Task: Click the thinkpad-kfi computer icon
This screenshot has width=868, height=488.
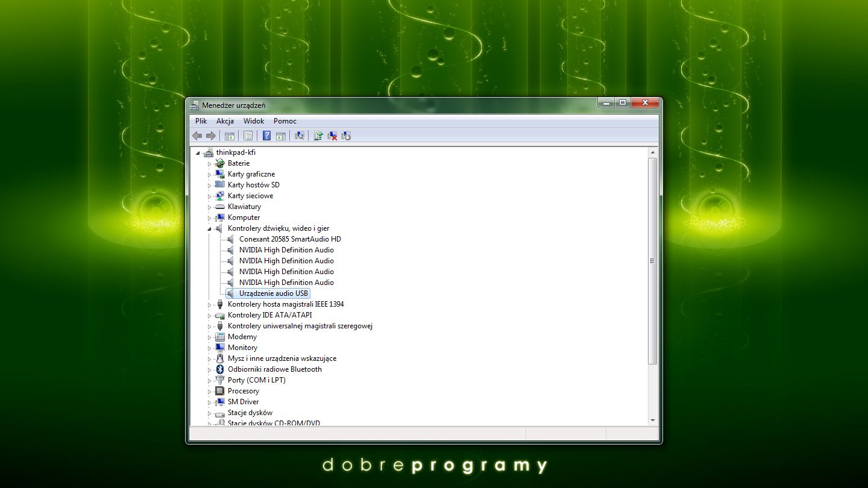Action: (209, 152)
